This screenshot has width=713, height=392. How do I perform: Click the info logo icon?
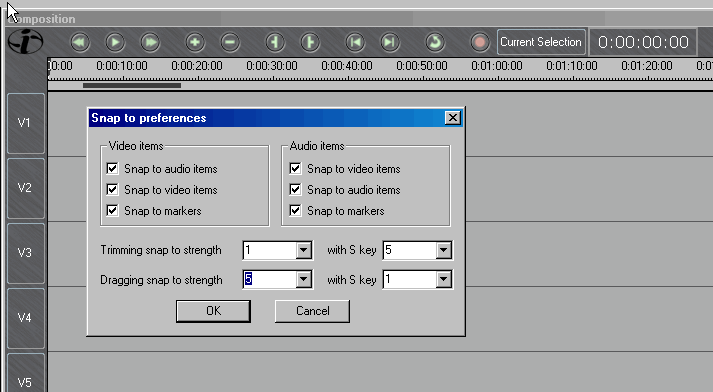[25, 42]
